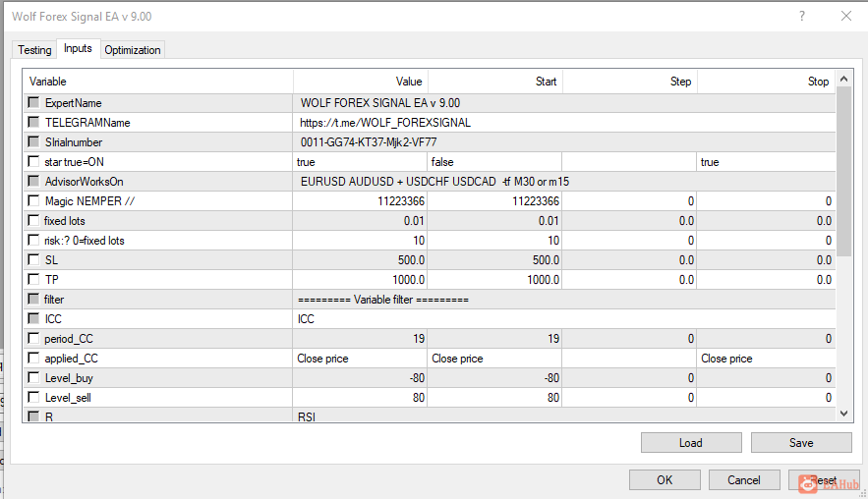
Task: Check the TP row checkbox
Action: click(33, 279)
